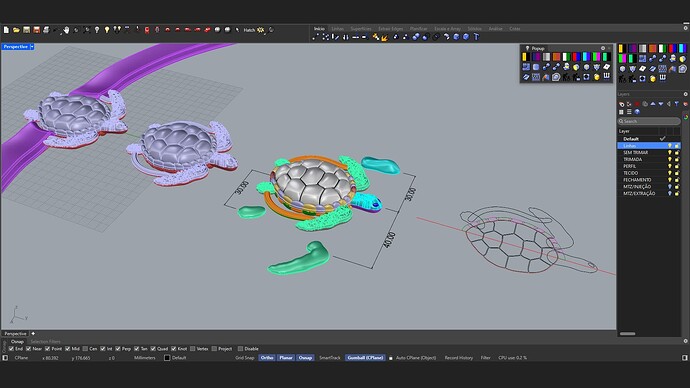Viewport: 690px width, 388px height.
Task: Enable the Vertex osnap checkbox
Action: pyautogui.click(x=193, y=348)
